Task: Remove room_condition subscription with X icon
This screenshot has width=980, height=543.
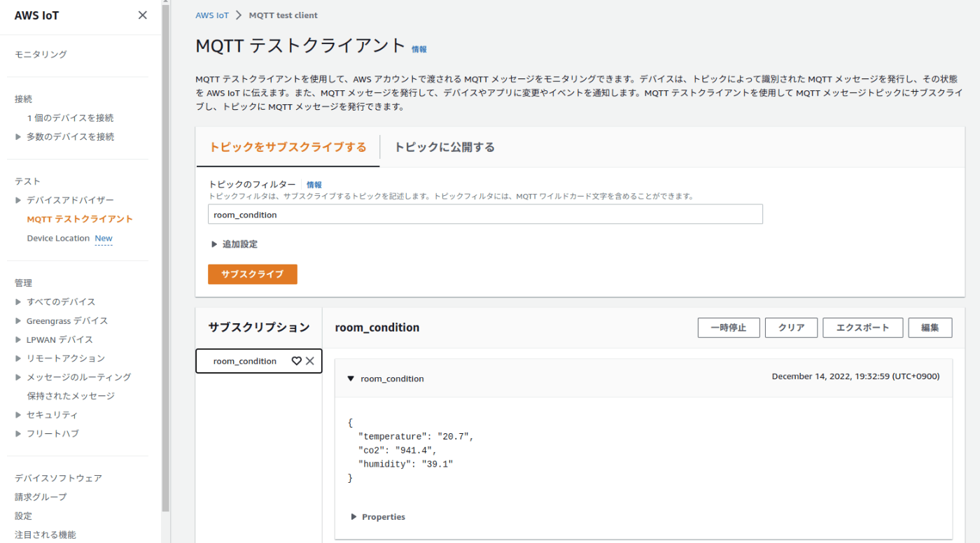Action: [310, 361]
